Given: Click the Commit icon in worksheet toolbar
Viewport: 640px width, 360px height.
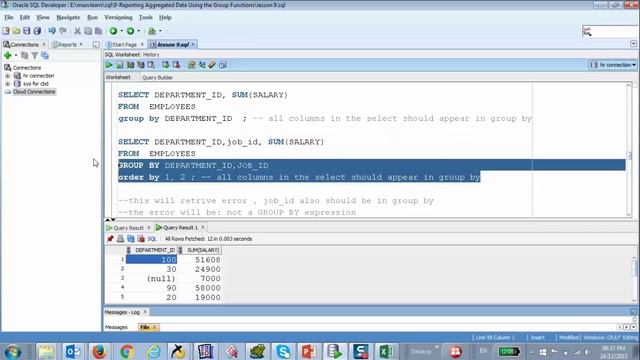Looking at the screenshot, I should pos(165,65).
